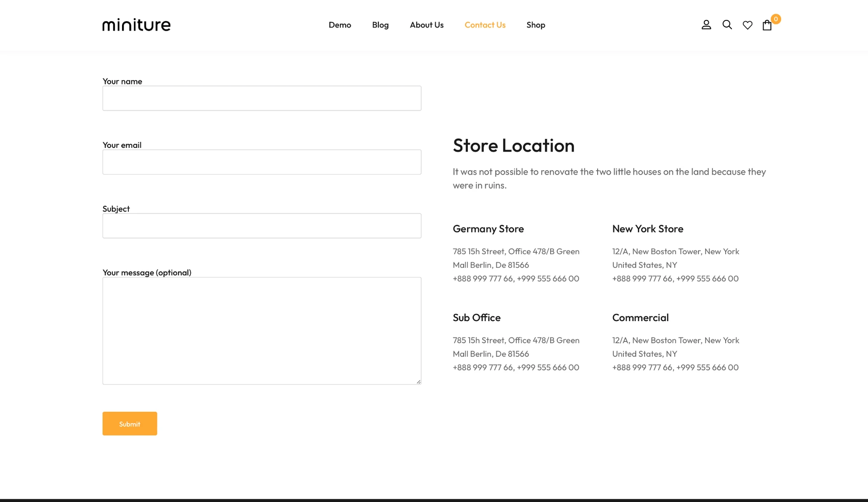The width and height of the screenshot is (868, 502).
Task: Go to the Blog page
Action: 380,25
